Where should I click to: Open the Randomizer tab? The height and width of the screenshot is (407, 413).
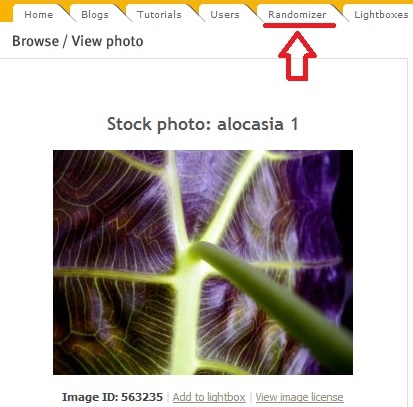pos(297,15)
